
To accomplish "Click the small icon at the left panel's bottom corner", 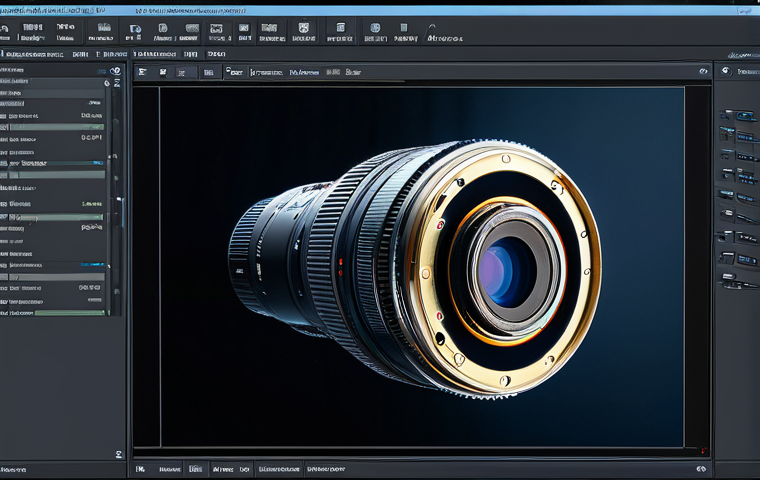I will 119,454.
